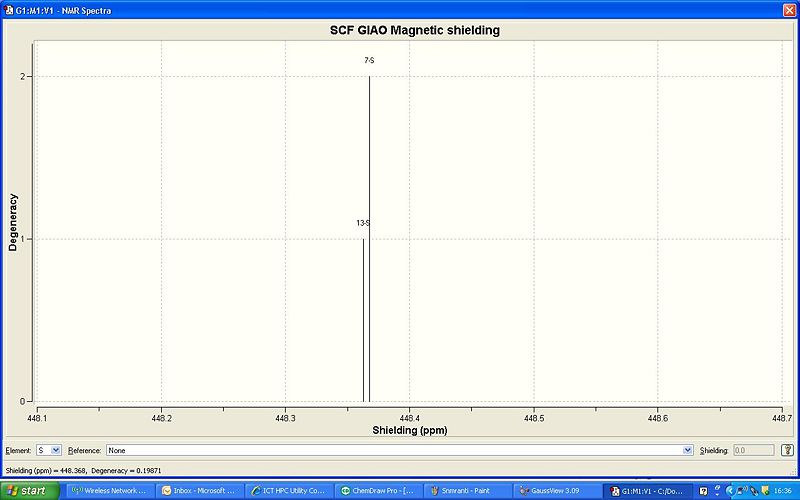Screen dimensions: 800x500
Task: Click the help question mark button
Action: tap(787, 450)
